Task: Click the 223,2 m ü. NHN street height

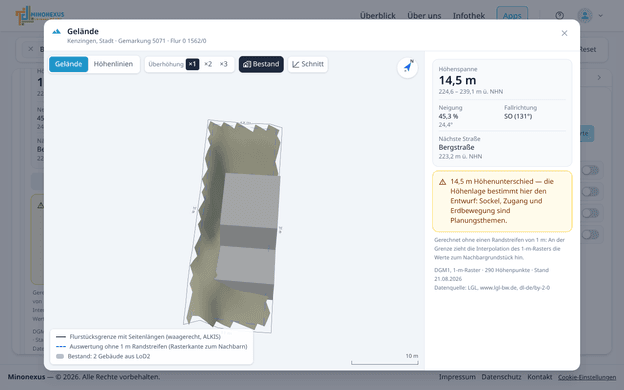Action: click(460, 156)
